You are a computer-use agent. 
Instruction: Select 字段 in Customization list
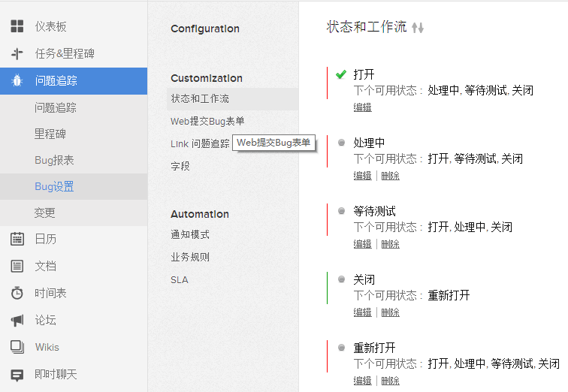(x=180, y=166)
